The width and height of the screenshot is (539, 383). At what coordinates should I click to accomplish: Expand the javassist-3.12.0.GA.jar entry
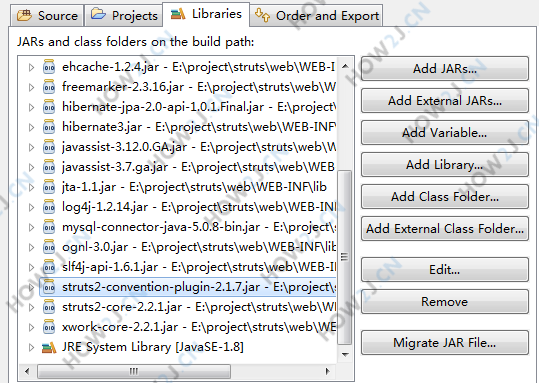click(x=31, y=147)
